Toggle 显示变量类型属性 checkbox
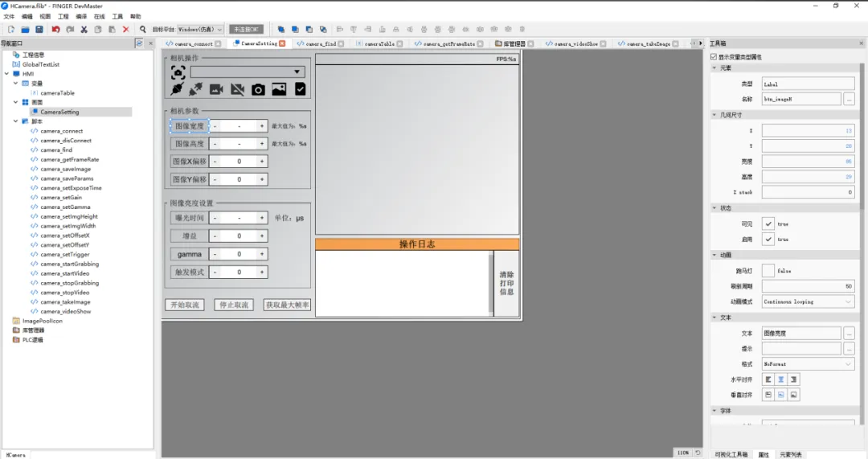 click(x=714, y=56)
